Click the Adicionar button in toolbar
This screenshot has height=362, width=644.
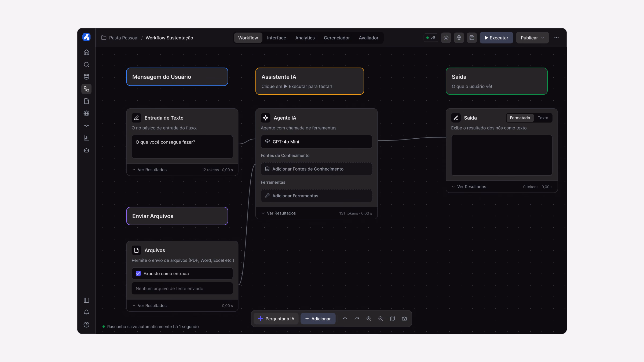(x=318, y=319)
